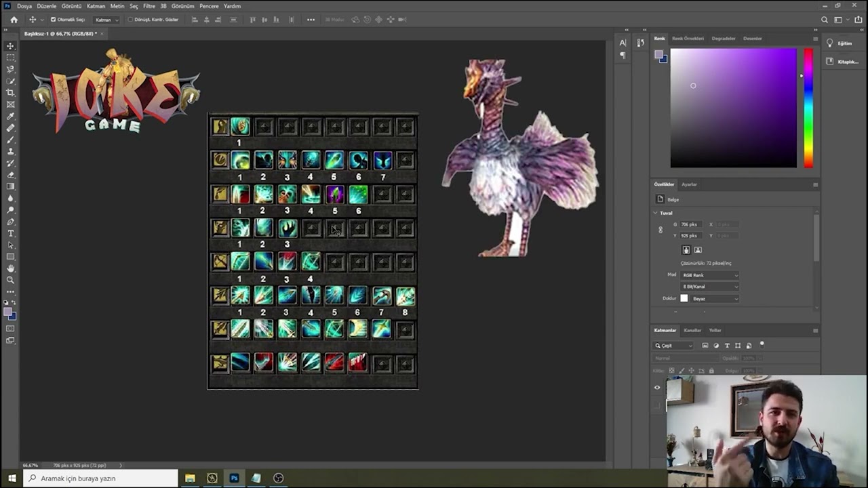
Task: Select the Rectangle shape tool
Action: [x=10, y=257]
